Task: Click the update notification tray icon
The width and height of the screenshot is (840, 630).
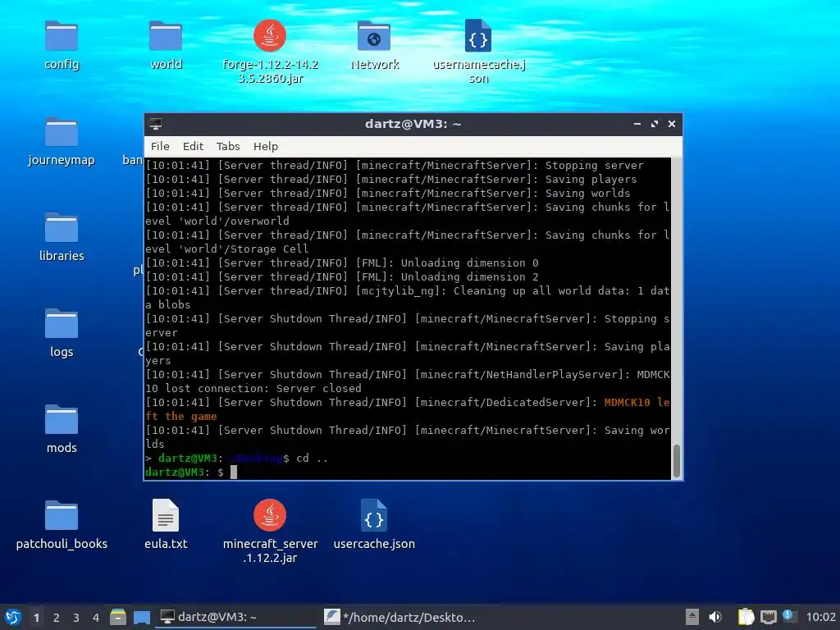Action: (788, 616)
